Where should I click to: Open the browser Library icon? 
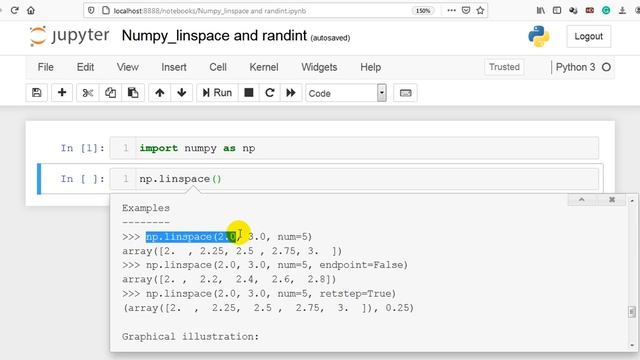(541, 11)
